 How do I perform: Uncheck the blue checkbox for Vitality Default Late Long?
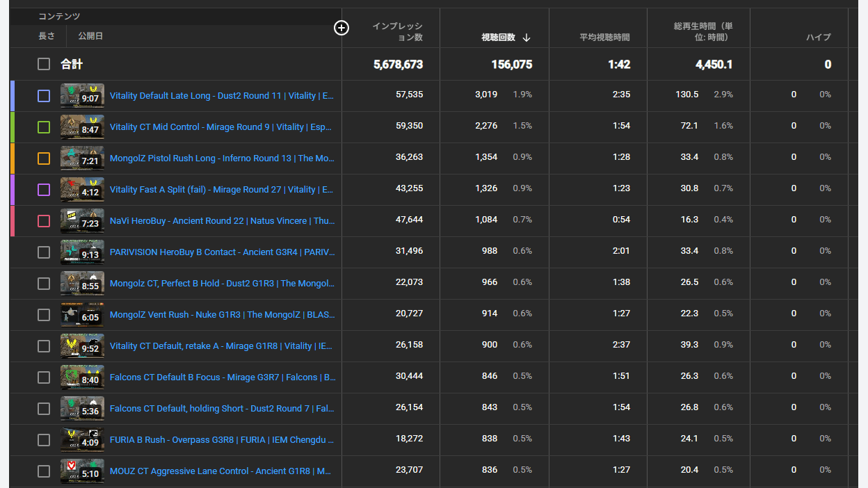pos(44,96)
